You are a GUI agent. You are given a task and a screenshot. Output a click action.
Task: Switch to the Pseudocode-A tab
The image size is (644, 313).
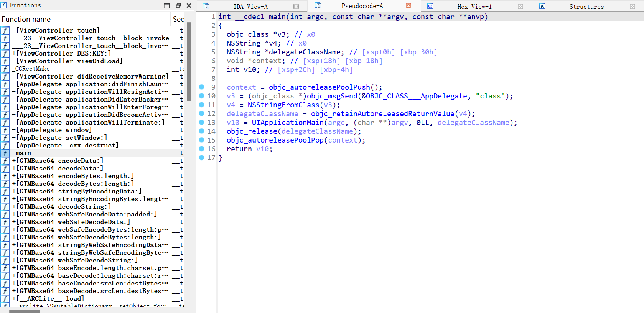pyautogui.click(x=362, y=6)
